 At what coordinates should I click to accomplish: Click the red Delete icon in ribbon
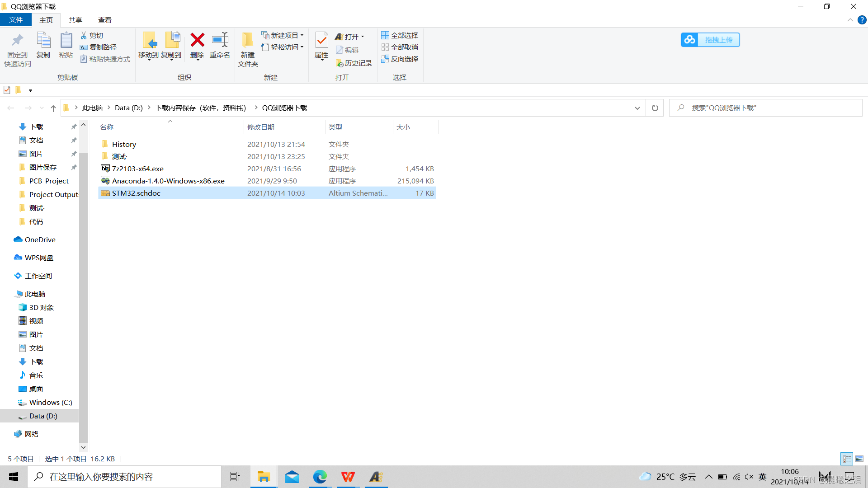(197, 41)
